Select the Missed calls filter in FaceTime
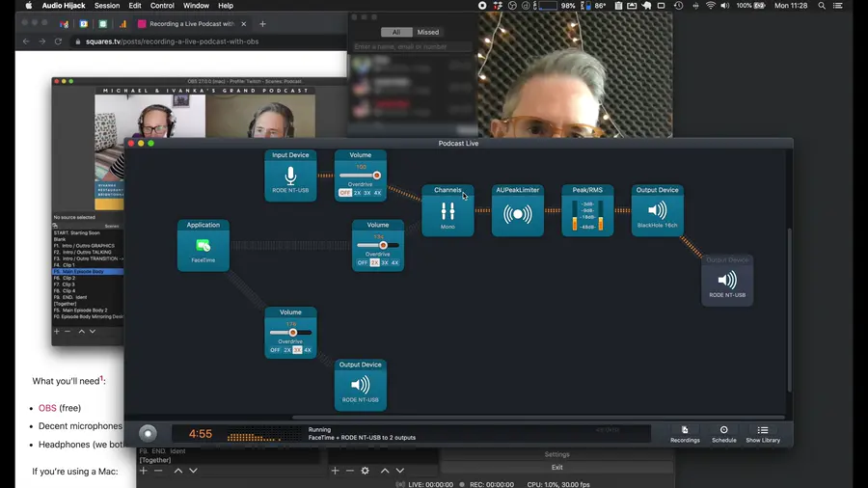 428,32
